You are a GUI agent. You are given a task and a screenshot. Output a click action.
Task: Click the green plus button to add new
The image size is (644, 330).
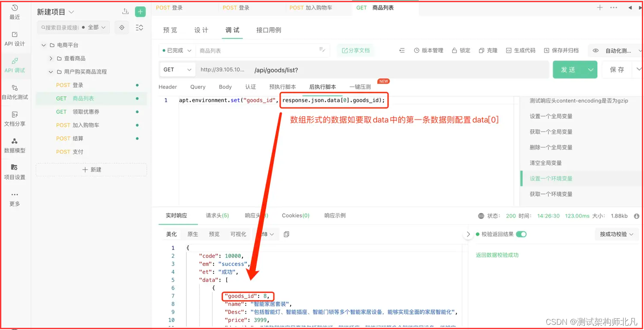(140, 12)
